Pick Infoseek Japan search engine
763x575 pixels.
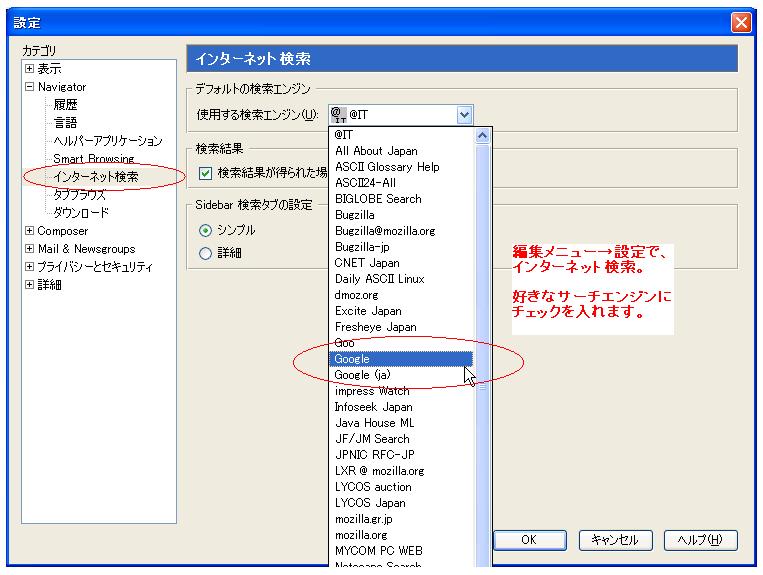401,407
